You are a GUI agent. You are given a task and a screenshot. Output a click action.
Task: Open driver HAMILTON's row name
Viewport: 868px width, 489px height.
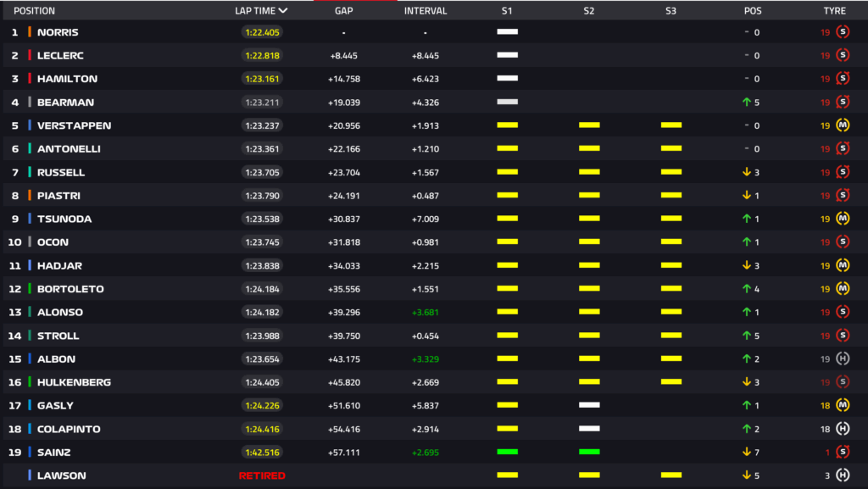67,79
